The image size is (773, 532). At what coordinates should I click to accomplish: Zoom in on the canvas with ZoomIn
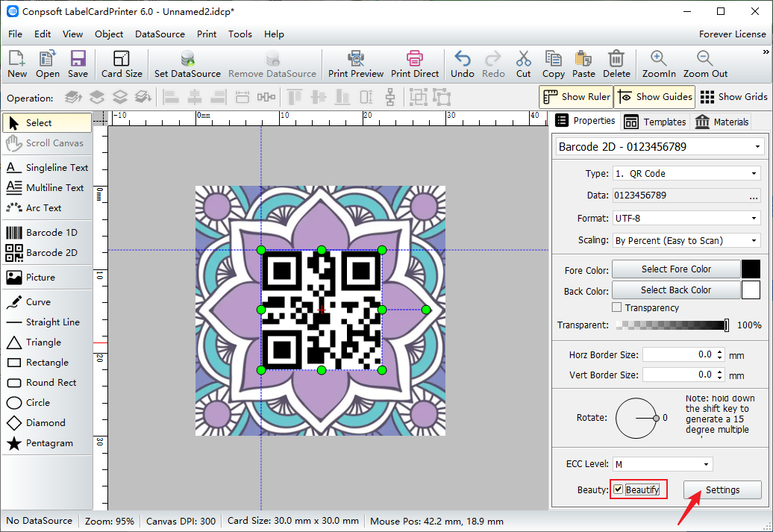coord(659,63)
